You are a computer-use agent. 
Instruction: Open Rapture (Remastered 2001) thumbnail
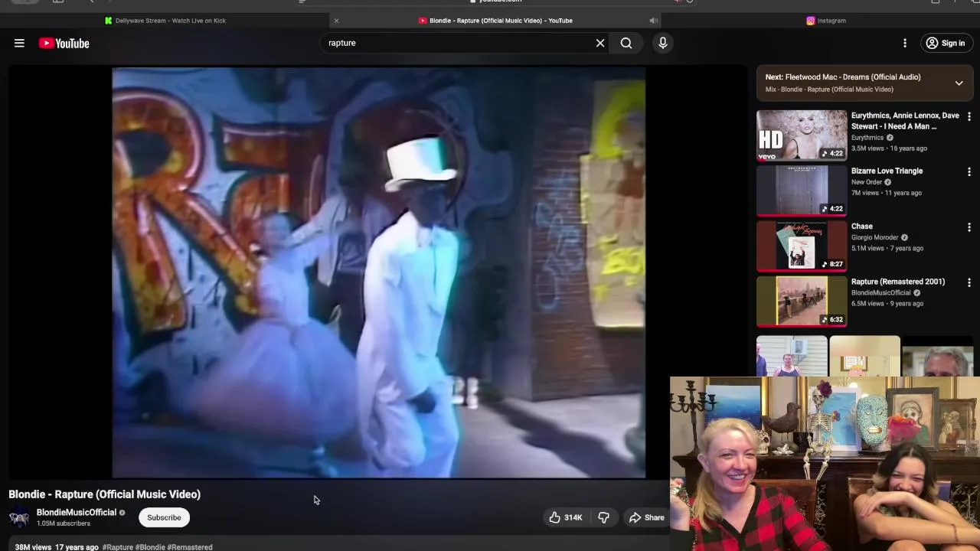[x=802, y=302]
